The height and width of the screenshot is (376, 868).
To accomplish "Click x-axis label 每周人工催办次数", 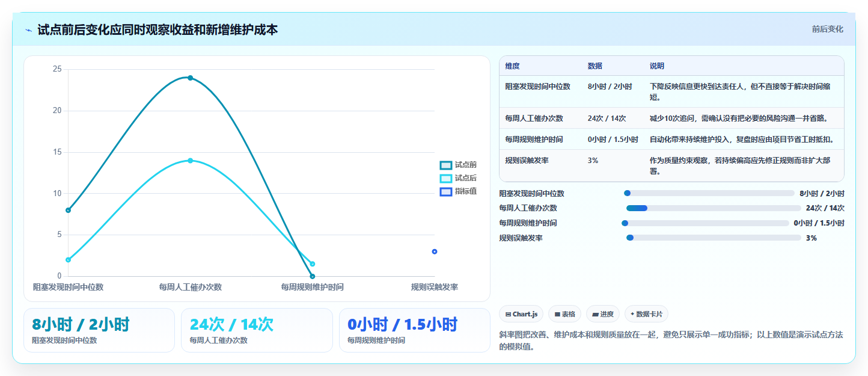I will [191, 287].
